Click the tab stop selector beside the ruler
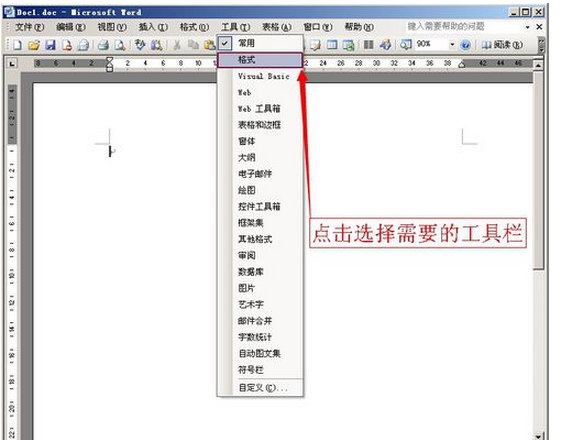The width and height of the screenshot is (563, 440). 12,64
